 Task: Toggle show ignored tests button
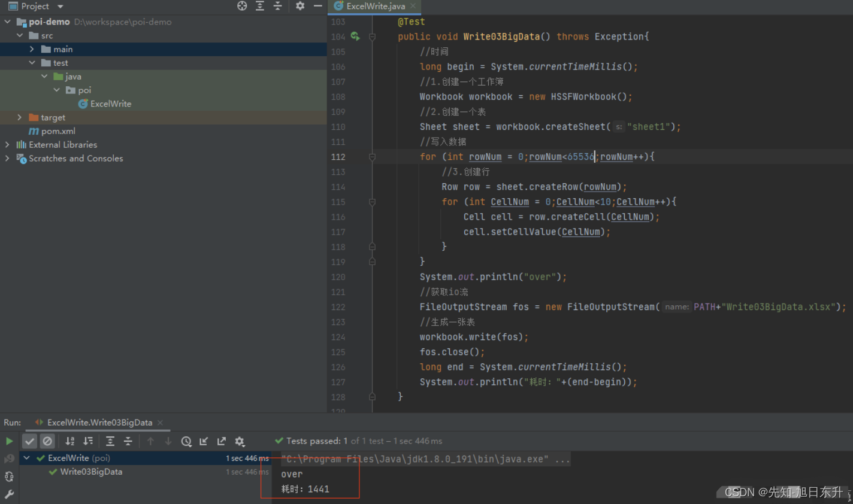tap(47, 441)
